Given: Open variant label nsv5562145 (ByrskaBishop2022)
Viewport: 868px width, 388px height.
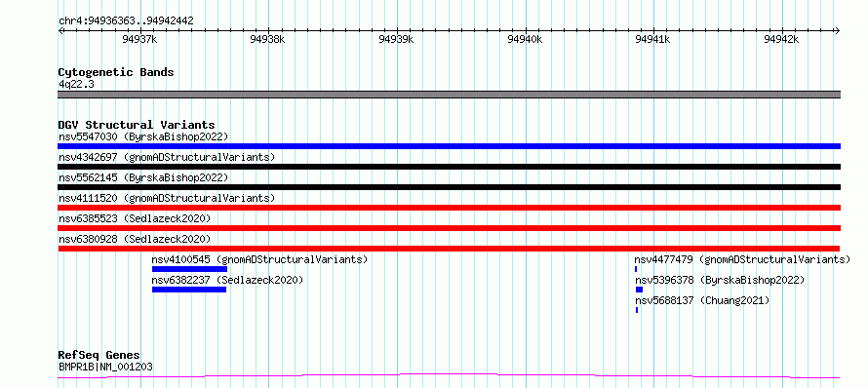Looking at the screenshot, I should point(143,177).
